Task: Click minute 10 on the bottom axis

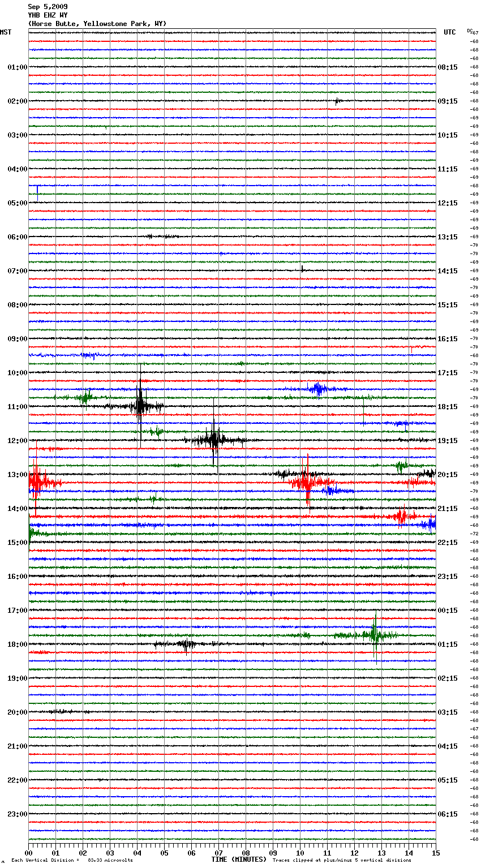Action: (300, 853)
